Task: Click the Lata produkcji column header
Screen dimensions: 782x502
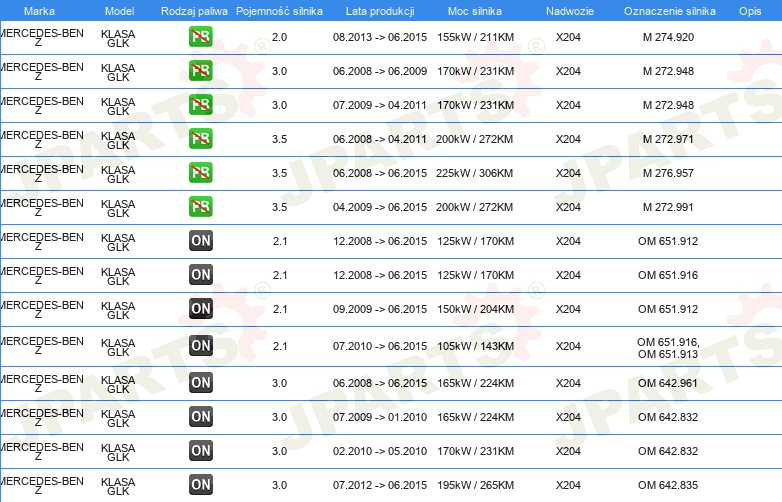Action: pos(380,11)
